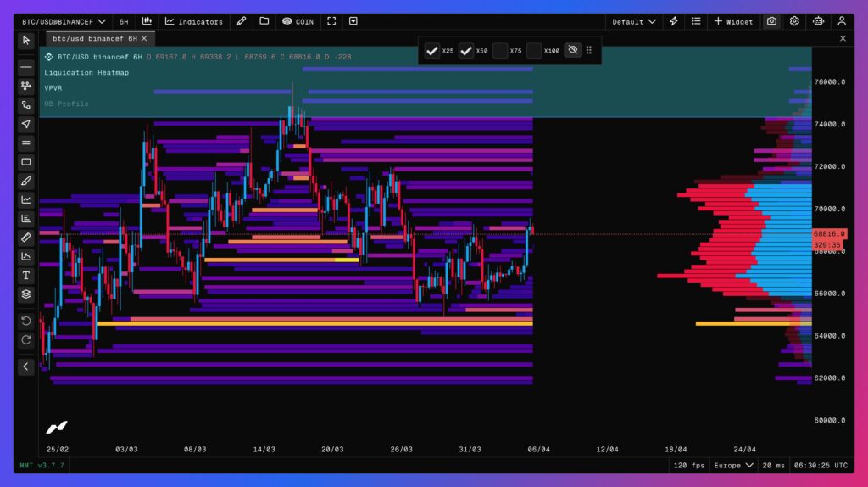Uncheck the X25 leverage checkbox
The height and width of the screenshot is (487, 868).
(x=432, y=51)
